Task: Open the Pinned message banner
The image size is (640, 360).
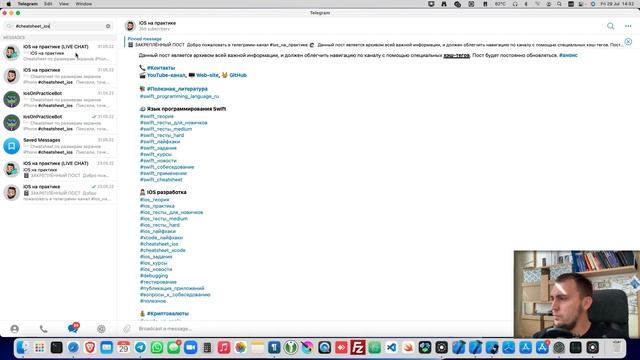Action: pyautogui.click(x=373, y=42)
